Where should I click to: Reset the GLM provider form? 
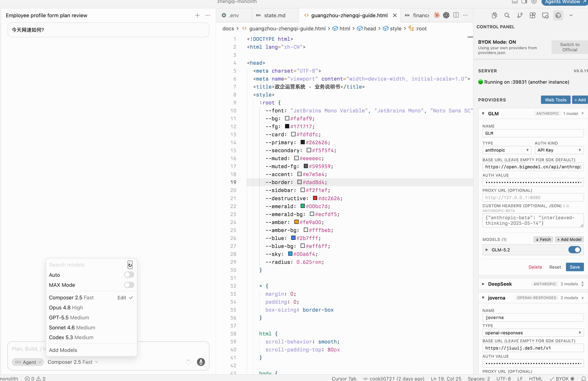(x=555, y=267)
